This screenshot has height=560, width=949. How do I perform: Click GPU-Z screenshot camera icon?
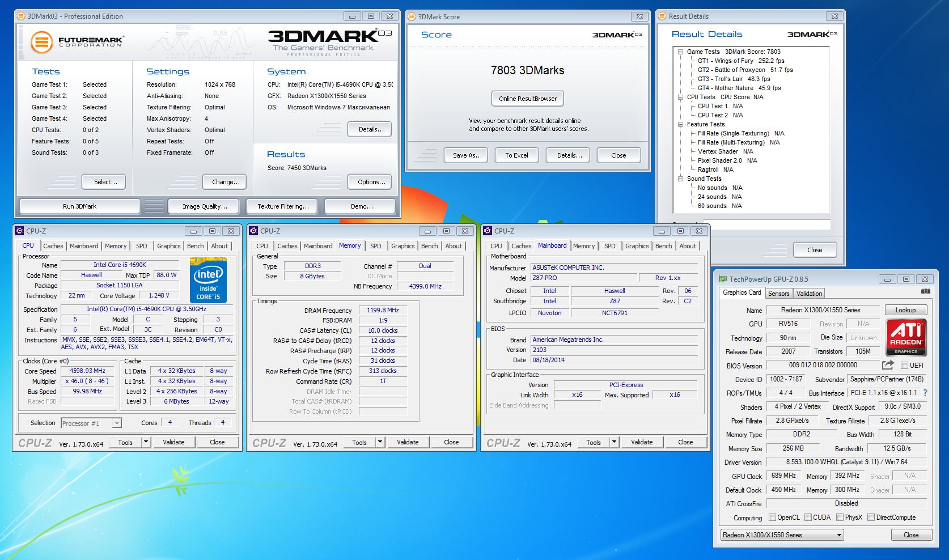pos(925,291)
